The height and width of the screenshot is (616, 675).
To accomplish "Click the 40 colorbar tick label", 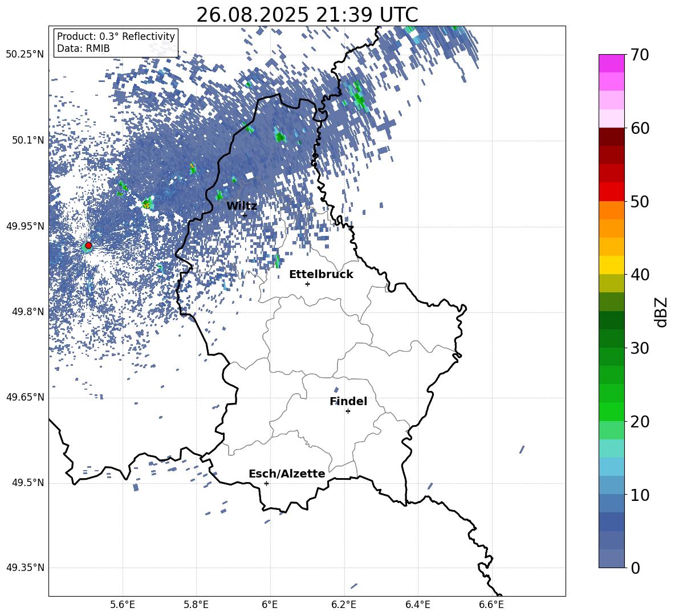I will [x=640, y=275].
